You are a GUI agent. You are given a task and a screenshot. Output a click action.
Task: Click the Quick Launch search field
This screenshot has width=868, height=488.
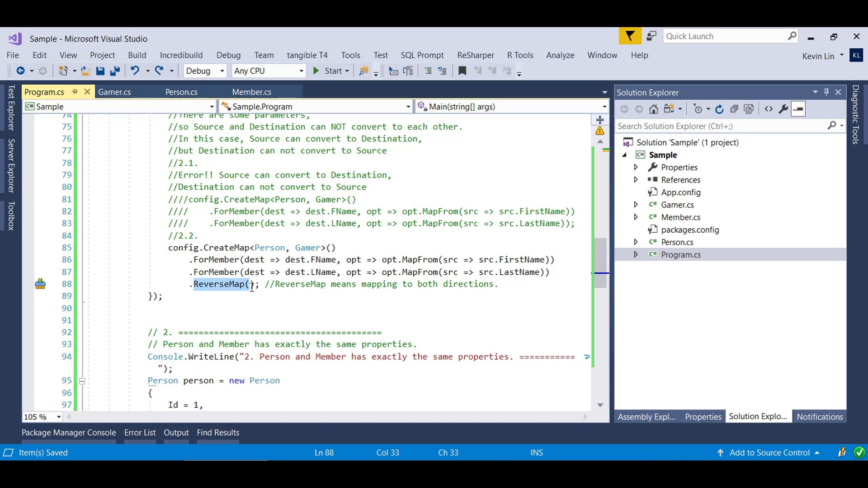click(725, 36)
